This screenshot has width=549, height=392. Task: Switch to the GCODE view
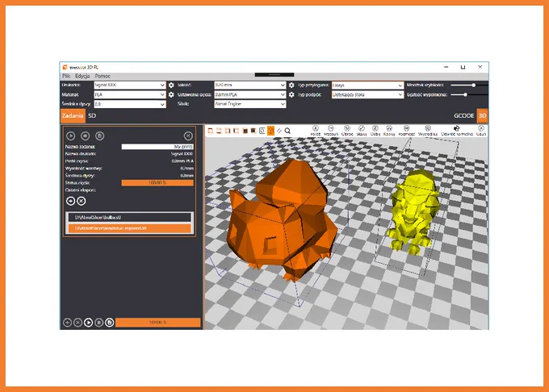(x=464, y=116)
